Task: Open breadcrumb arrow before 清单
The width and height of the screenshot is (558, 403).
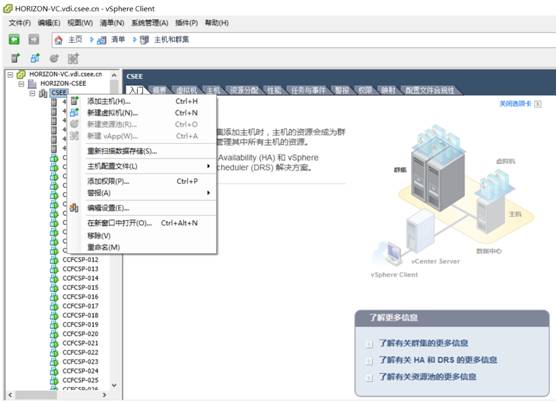Action: (91, 40)
